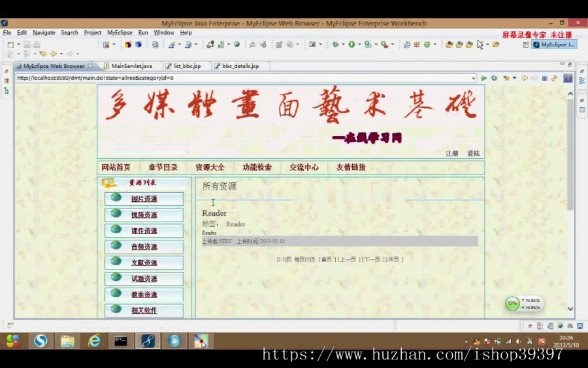
Task: Click the New Java package gift-box icon
Action: (x=417, y=44)
